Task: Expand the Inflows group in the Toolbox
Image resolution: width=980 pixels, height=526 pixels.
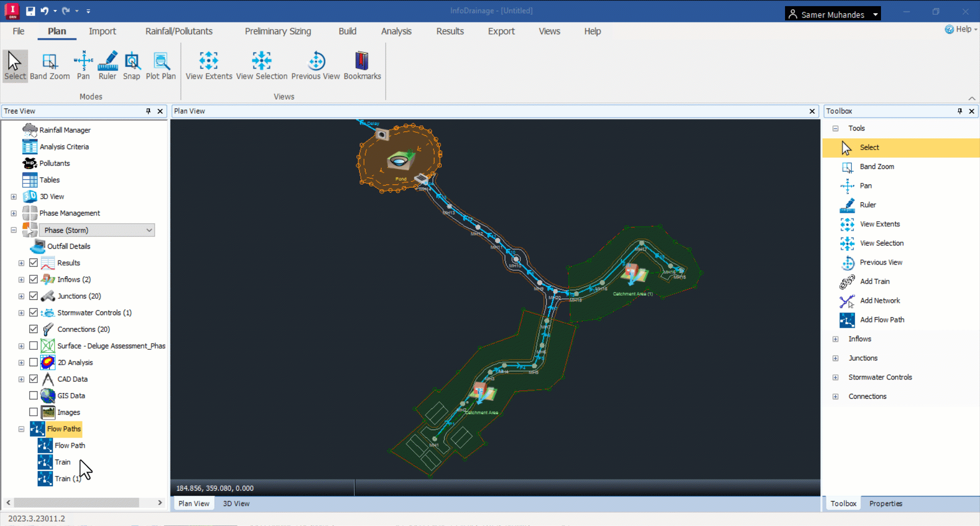Action: click(836, 340)
